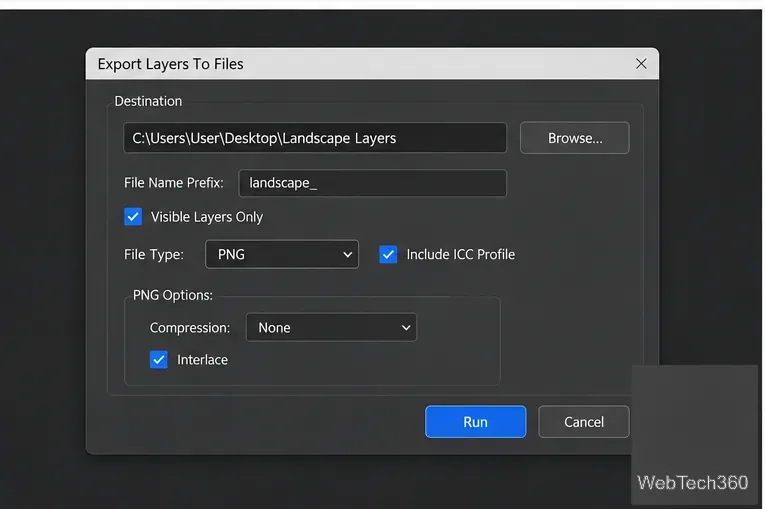Focus the File Name Prefix field

pyautogui.click(x=372, y=183)
